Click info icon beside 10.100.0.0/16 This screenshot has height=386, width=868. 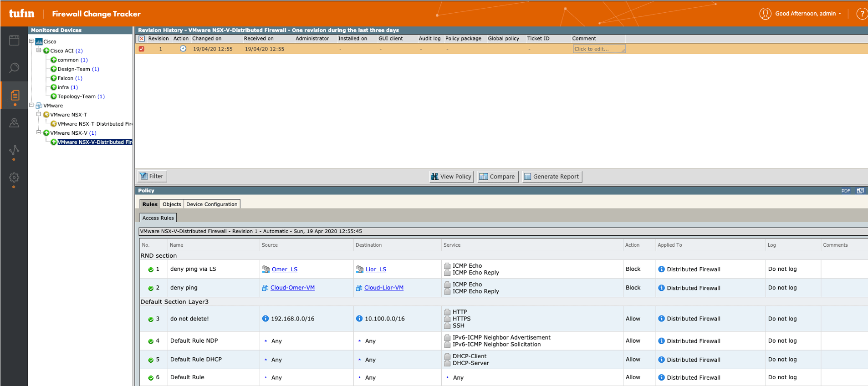359,319
